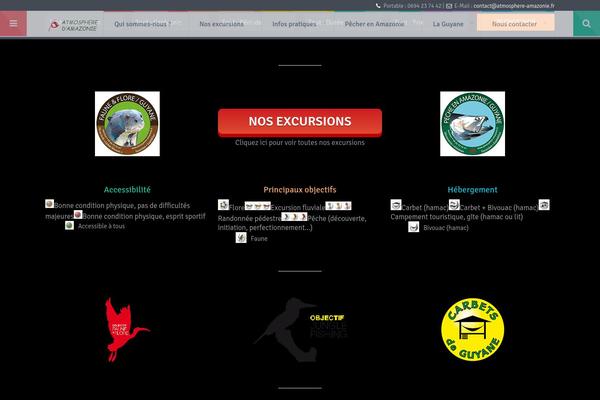
Task: Click the Campement touristique icon
Action: pos(544,205)
